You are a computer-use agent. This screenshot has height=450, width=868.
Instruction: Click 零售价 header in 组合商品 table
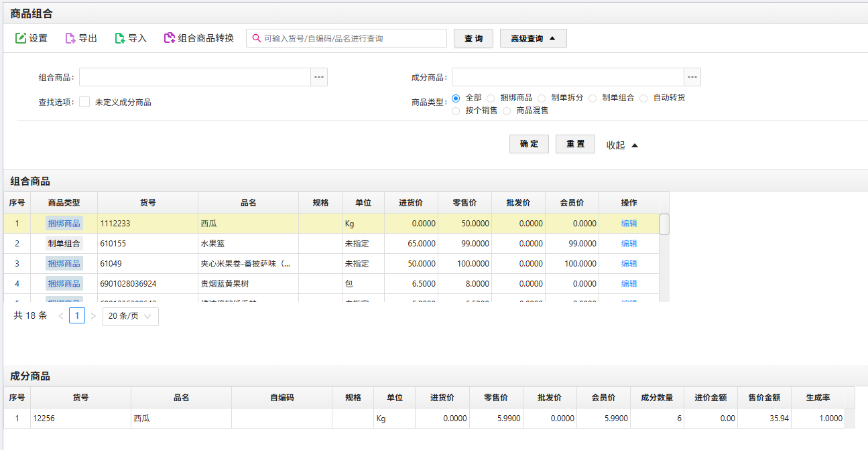pyautogui.click(x=465, y=203)
